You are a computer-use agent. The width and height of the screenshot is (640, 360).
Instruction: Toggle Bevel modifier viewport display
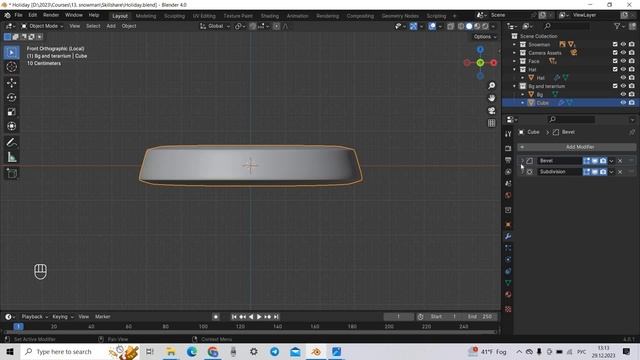(595, 161)
